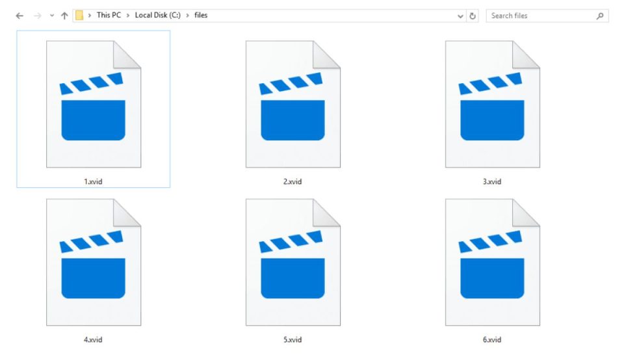624x364 pixels.
Task: Select the 5.xvid video file icon
Action: click(293, 262)
